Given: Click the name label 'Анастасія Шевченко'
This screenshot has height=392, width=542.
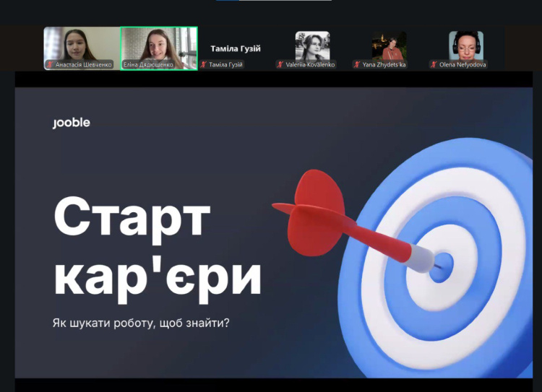Looking at the screenshot, I should (84, 64).
